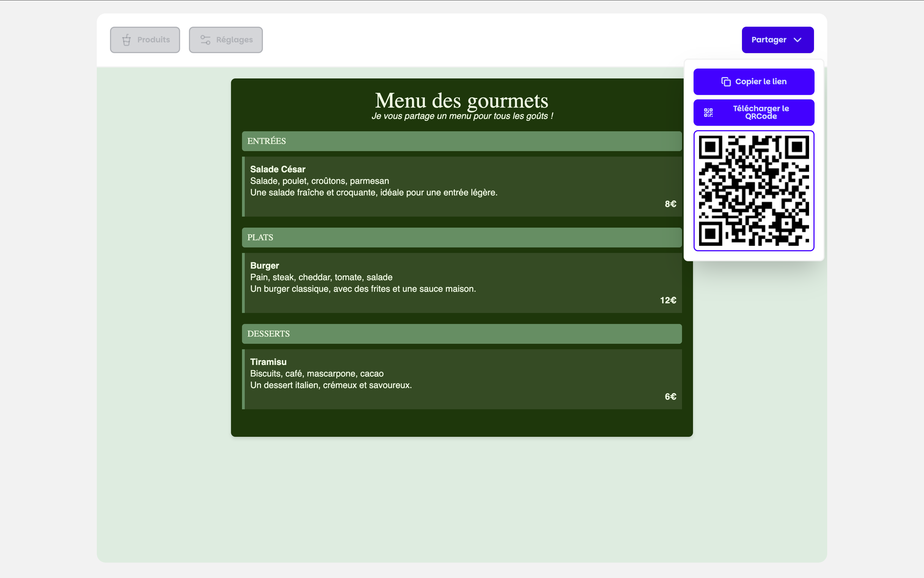Viewport: 924px width, 578px height.
Task: Open the Réglages section
Action: (x=226, y=40)
